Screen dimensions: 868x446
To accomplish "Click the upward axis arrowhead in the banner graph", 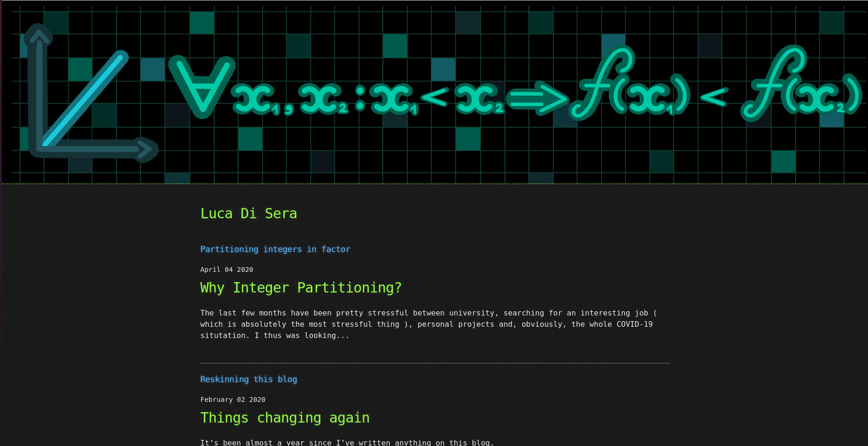I will point(38,35).
